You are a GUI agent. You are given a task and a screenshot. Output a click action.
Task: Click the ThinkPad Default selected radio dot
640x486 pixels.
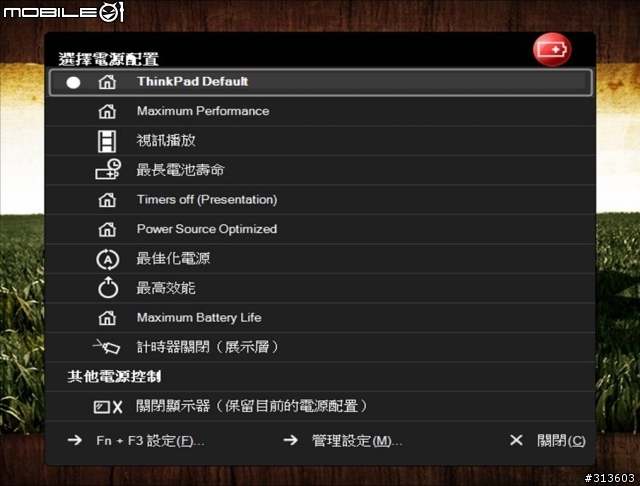click(73, 82)
